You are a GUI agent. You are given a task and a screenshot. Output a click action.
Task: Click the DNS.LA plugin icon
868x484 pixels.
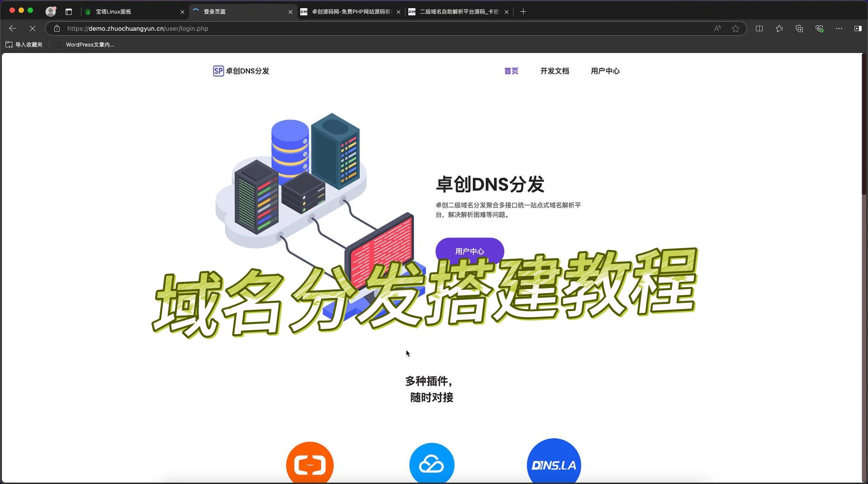(554, 461)
